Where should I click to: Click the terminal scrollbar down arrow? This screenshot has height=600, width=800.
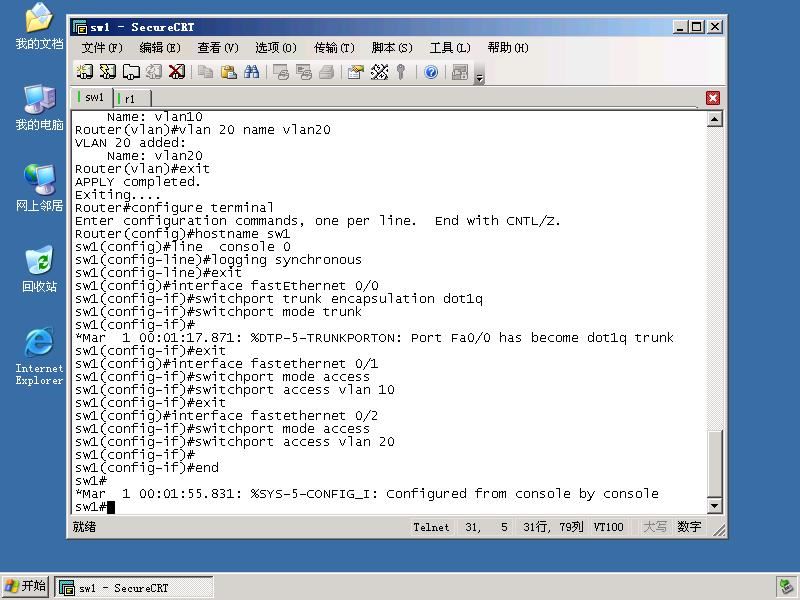coord(714,506)
